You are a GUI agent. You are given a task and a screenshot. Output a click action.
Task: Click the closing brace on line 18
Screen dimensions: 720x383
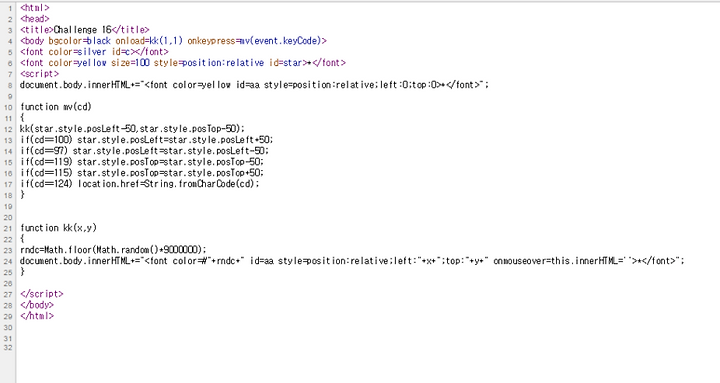pyautogui.click(x=22, y=195)
